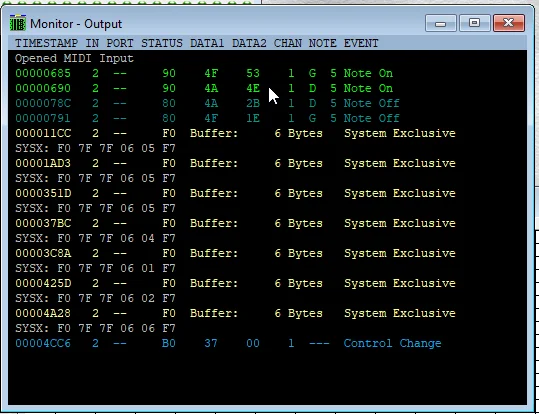Click SYSX line ending 06 02 F7

pyautogui.click(x=95, y=298)
